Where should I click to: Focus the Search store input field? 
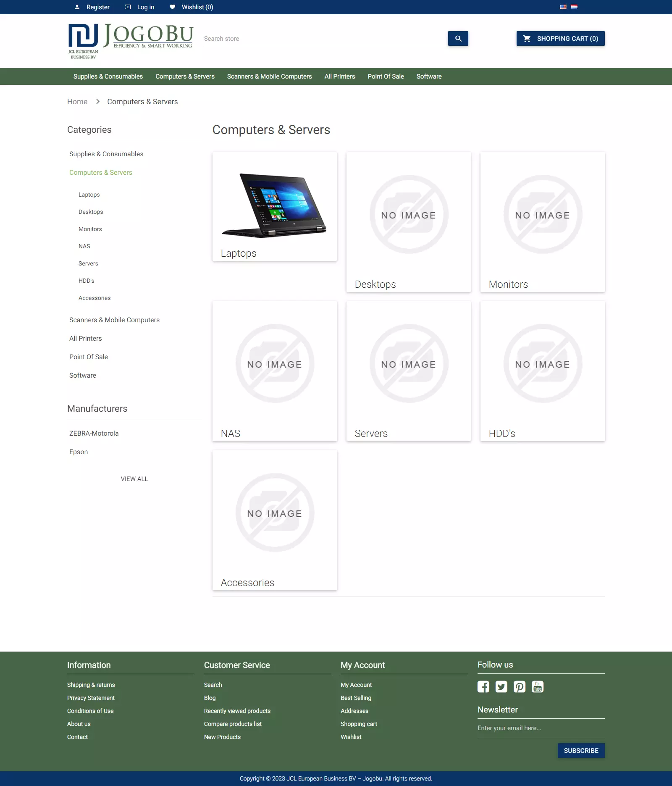coord(324,39)
